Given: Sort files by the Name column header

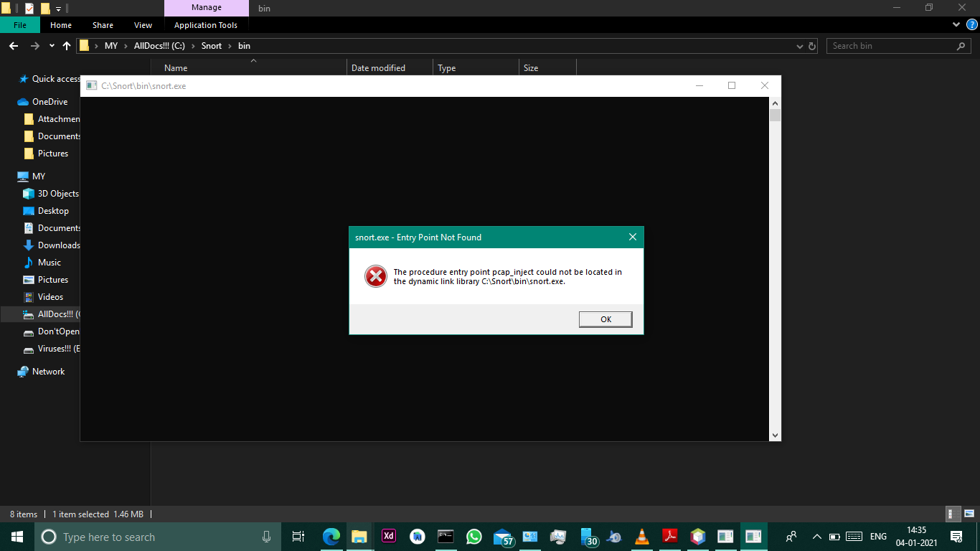Looking at the screenshot, I should click(247, 68).
